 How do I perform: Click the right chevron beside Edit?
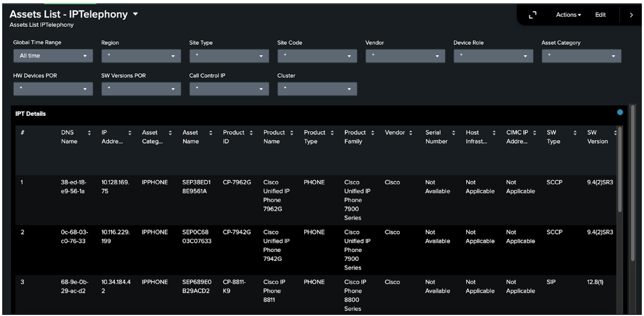(x=631, y=15)
